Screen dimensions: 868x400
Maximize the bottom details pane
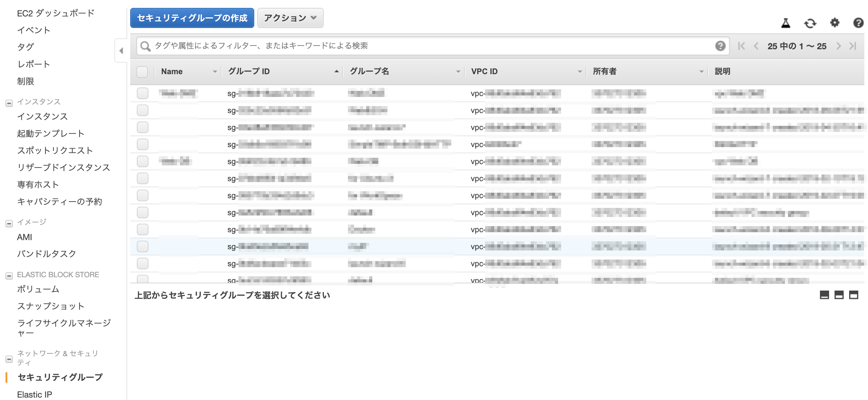click(x=853, y=295)
